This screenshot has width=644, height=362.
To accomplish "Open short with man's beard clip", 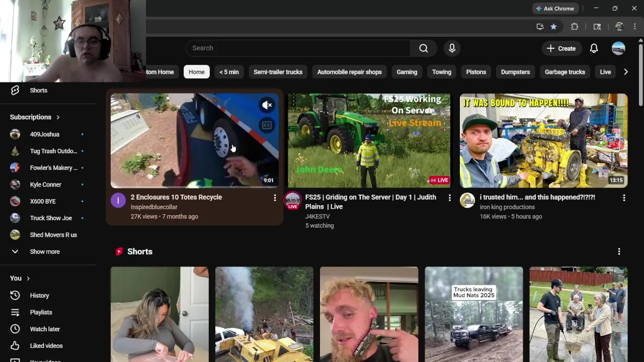I will (x=369, y=314).
